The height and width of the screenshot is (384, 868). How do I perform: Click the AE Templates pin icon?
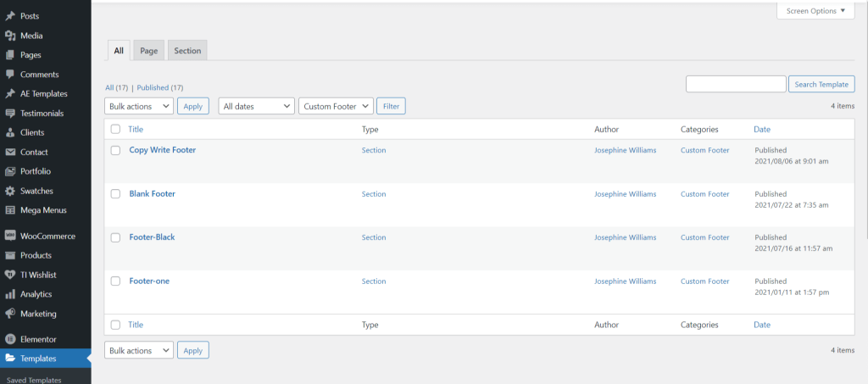(x=10, y=93)
